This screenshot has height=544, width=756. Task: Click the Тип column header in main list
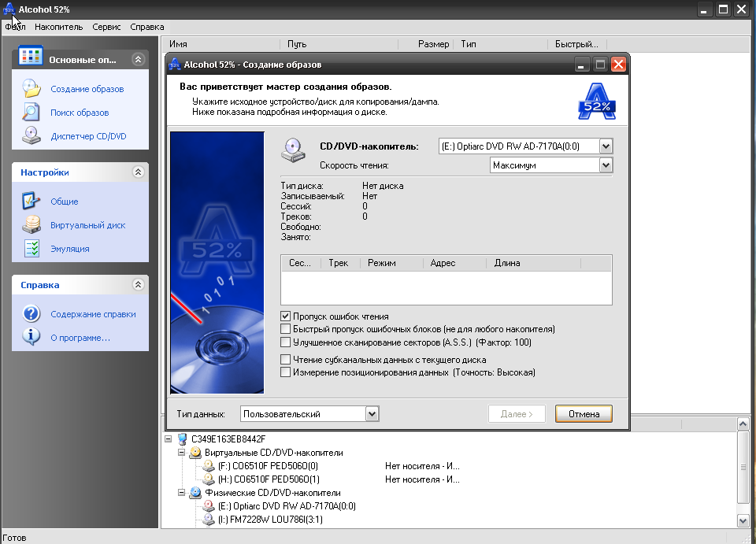[500, 44]
